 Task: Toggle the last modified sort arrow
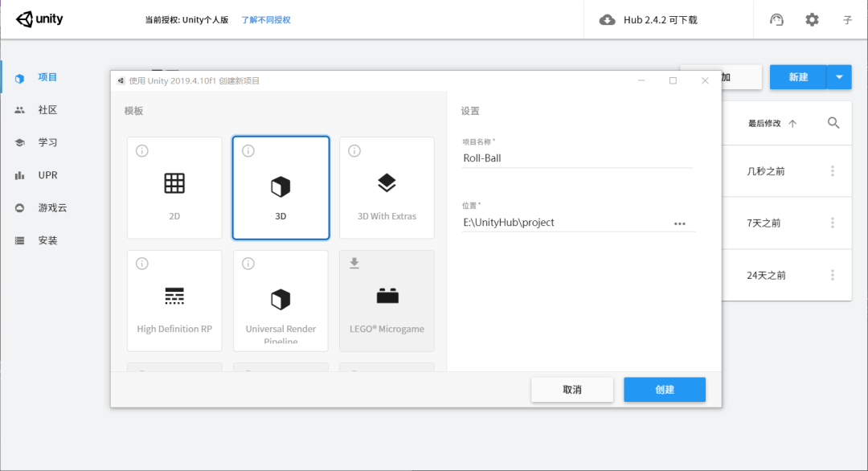pyautogui.click(x=792, y=124)
